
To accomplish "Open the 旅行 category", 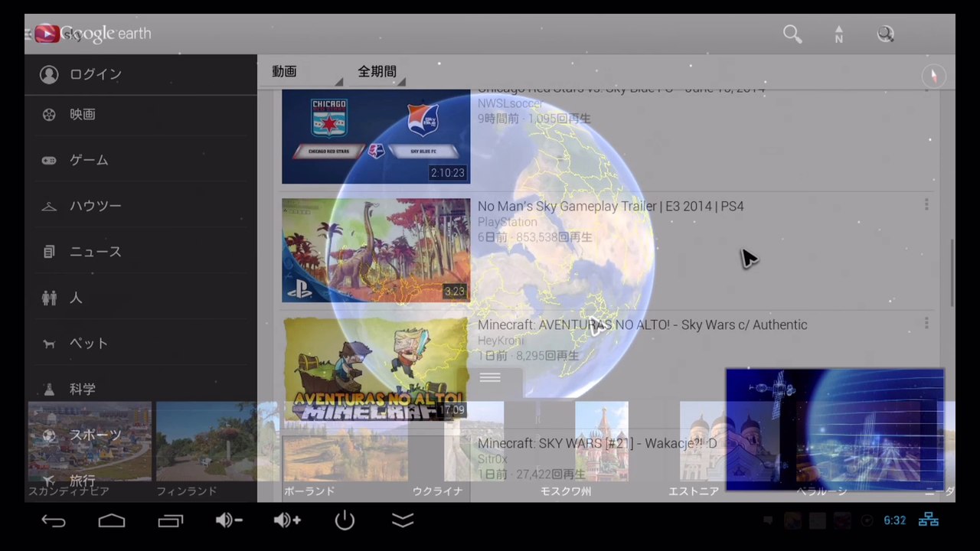I will 141,481.
